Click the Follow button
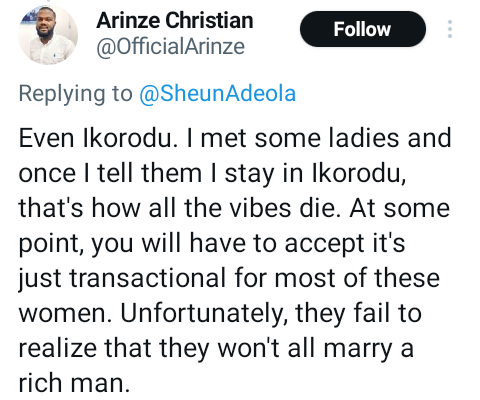 click(x=363, y=29)
